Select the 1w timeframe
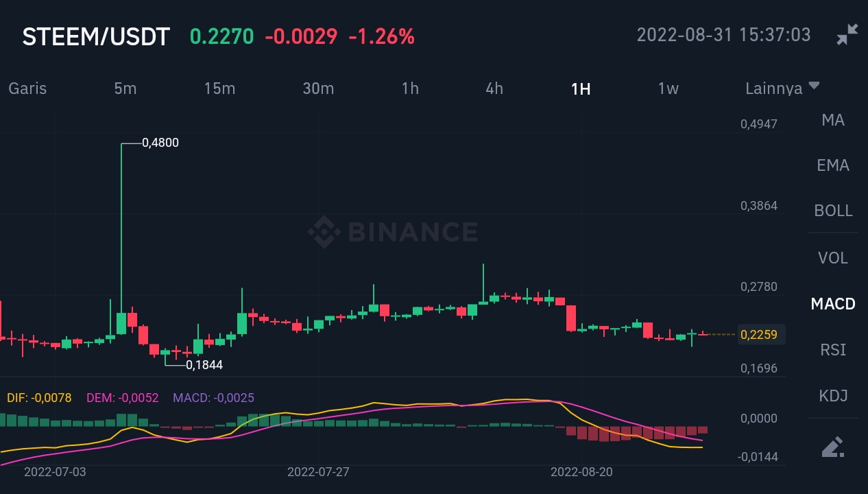The image size is (868, 494). click(x=668, y=89)
